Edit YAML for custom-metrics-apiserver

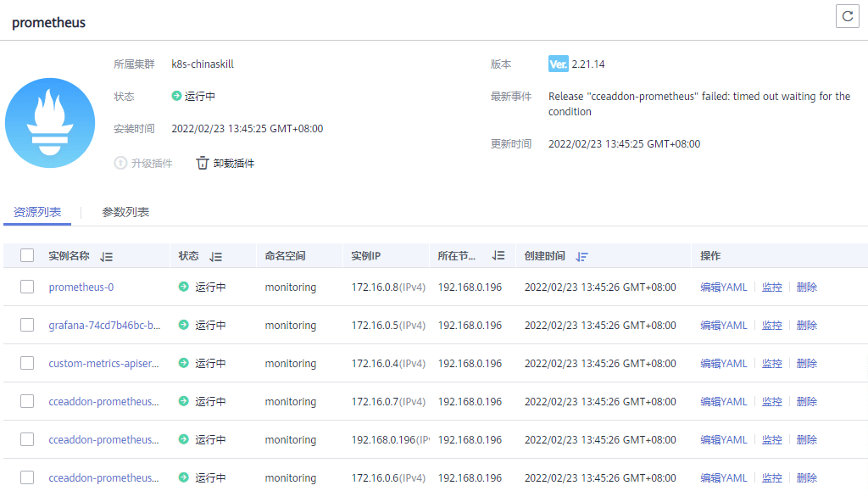pyautogui.click(x=724, y=364)
